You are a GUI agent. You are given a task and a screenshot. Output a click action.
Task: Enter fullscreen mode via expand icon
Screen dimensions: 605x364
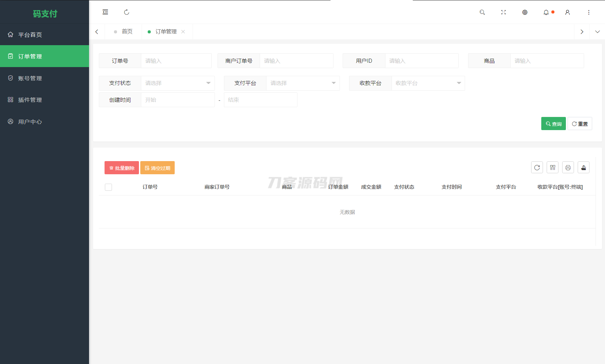click(x=503, y=12)
